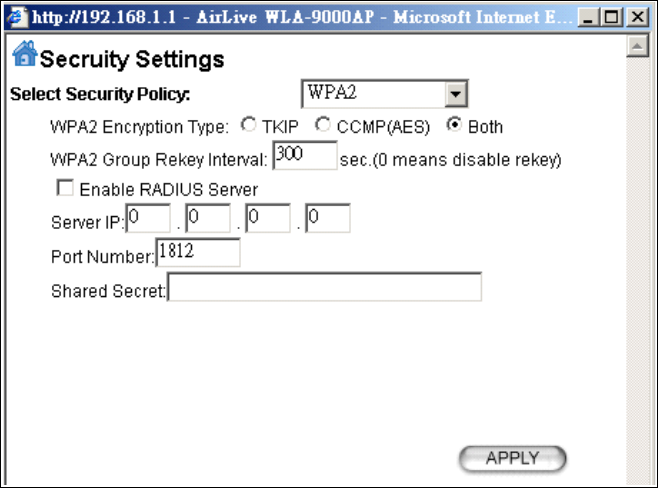Screen dimensions: 658x488
Task: Click the third Server IP octet field
Action: click(268, 218)
